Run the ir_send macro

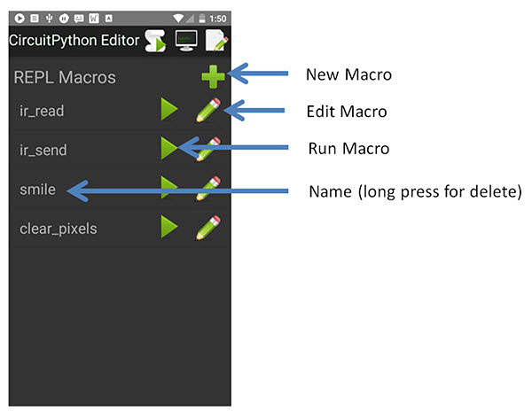coord(169,149)
